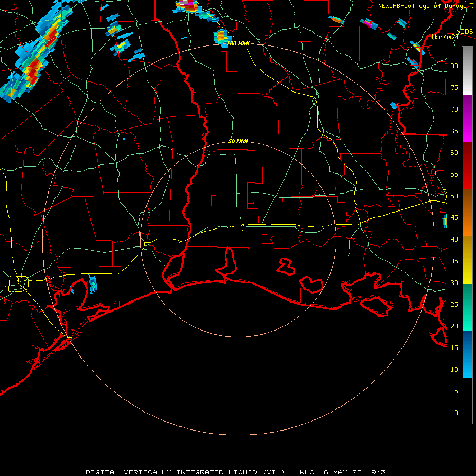Click the red segment of the color bar
476x476 pixels.
[467, 166]
